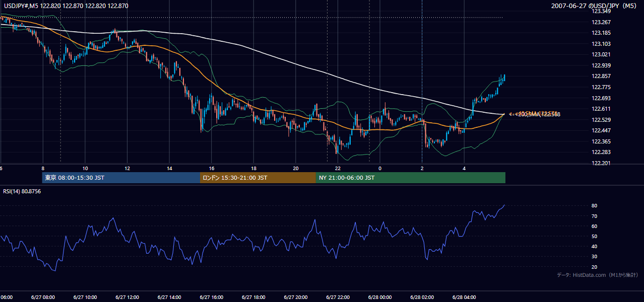
Task: Select the NY 21:00-06:00 JST session bar
Action: [411, 178]
